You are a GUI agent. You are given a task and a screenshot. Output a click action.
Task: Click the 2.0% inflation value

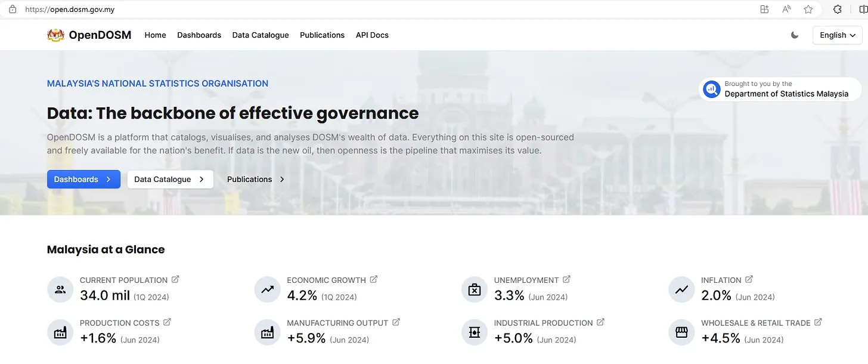pos(716,295)
